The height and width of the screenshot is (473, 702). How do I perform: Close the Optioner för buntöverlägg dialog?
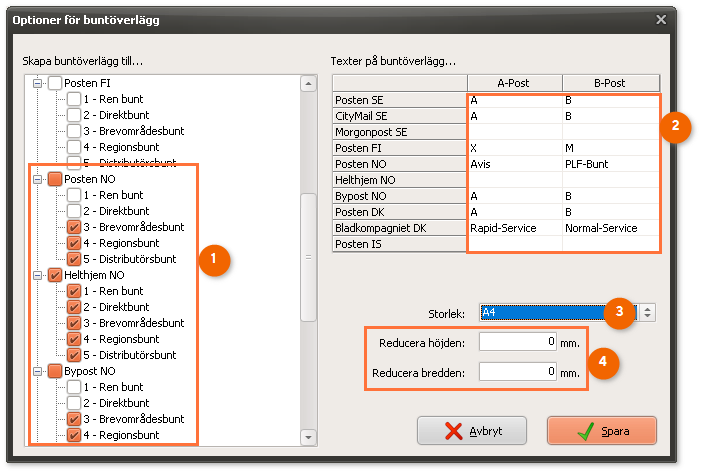pos(661,20)
